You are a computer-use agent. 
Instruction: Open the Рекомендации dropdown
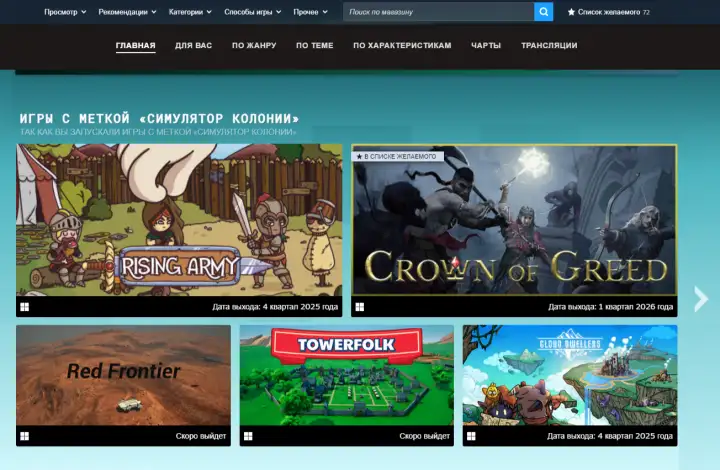coord(127,12)
